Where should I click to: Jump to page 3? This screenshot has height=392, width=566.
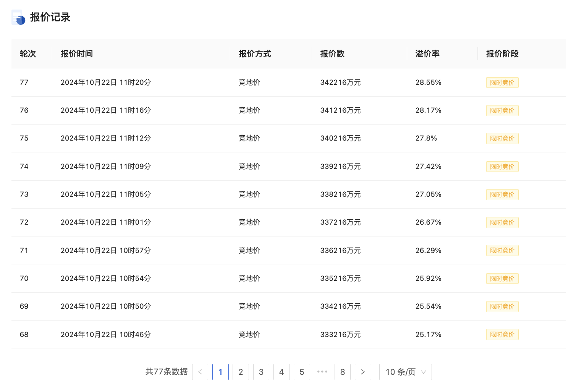261,372
